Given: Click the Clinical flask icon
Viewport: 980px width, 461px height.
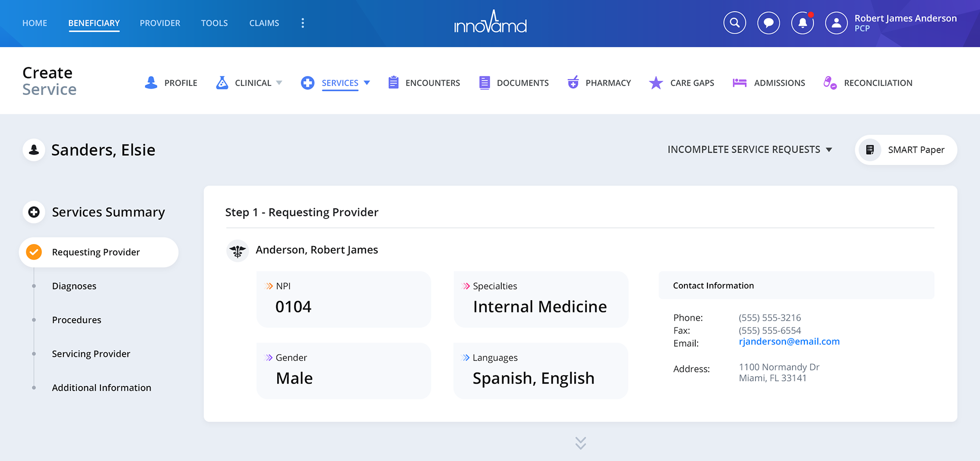Looking at the screenshot, I should tap(222, 83).
